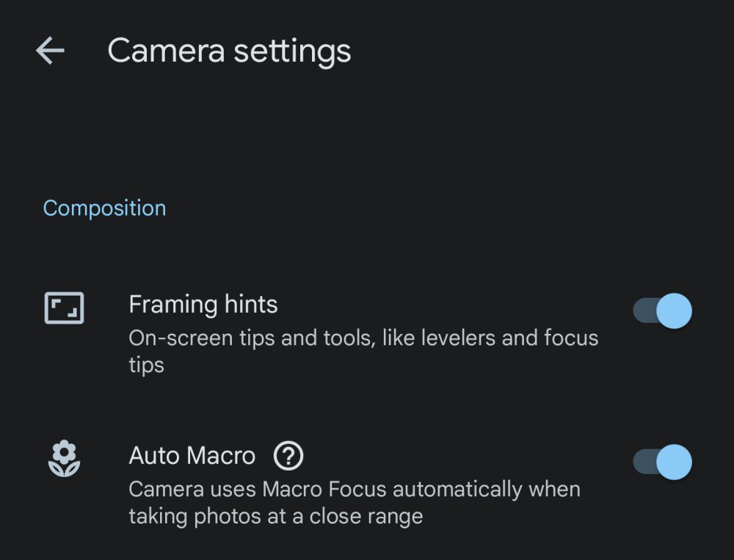Open Auto Macro help question mark
Image resolution: width=734 pixels, height=560 pixels.
[x=288, y=457]
